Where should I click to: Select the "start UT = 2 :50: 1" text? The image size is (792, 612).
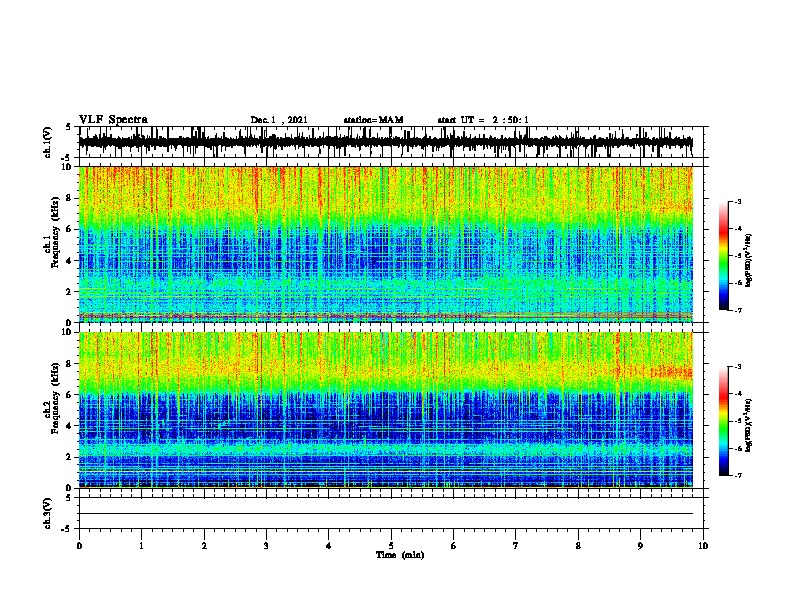(x=483, y=120)
